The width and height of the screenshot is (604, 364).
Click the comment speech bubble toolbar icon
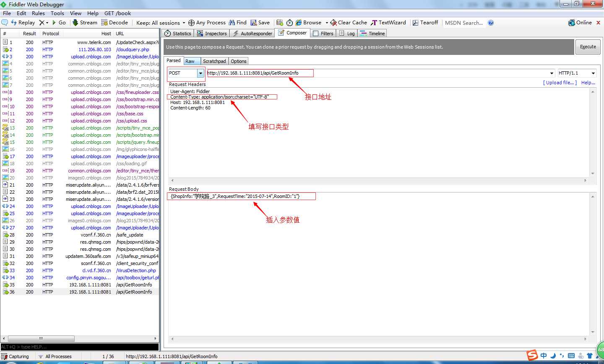(x=5, y=23)
